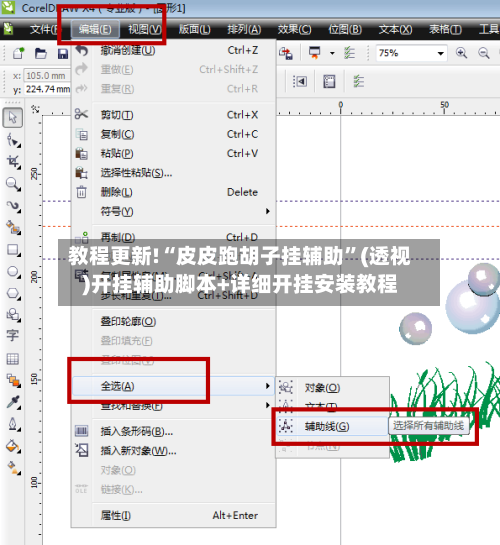Select the Ellipse tool
The height and width of the screenshot is (545, 500).
tap(13, 271)
